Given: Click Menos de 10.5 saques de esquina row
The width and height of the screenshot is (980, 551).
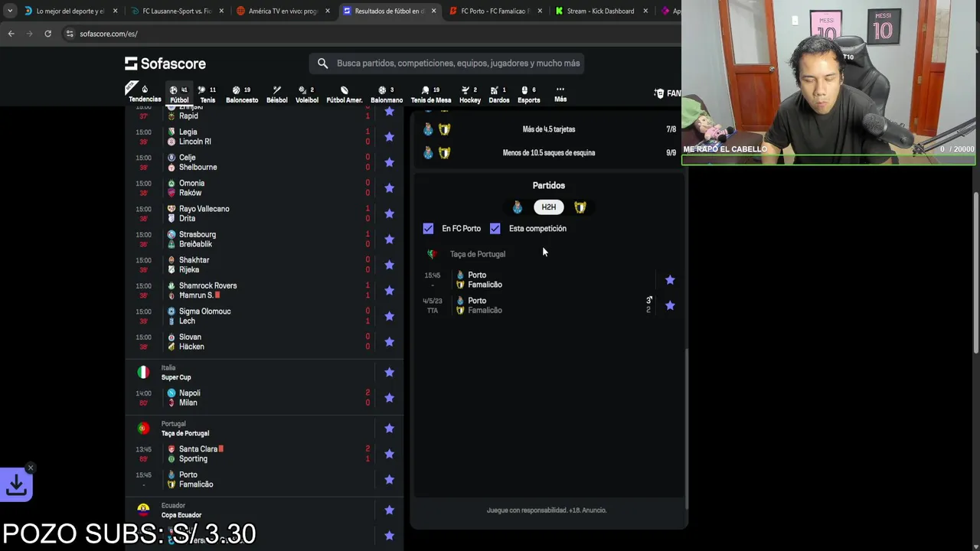Looking at the screenshot, I should pyautogui.click(x=549, y=153).
